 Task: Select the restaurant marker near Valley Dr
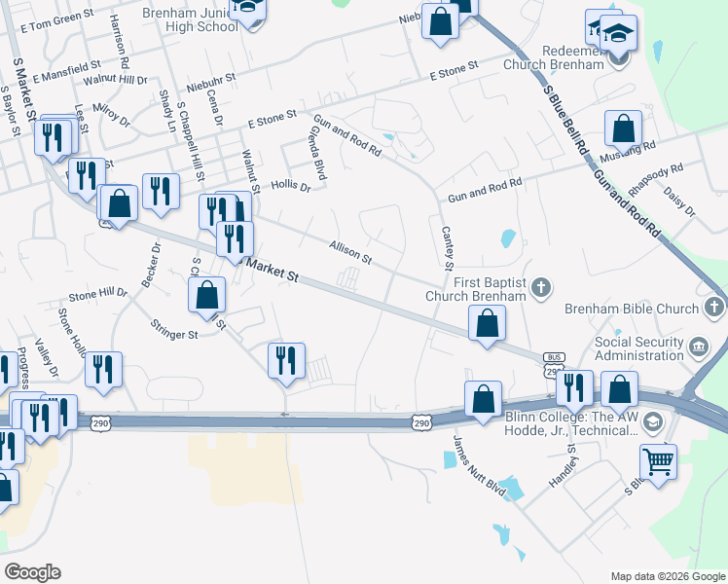103,370
